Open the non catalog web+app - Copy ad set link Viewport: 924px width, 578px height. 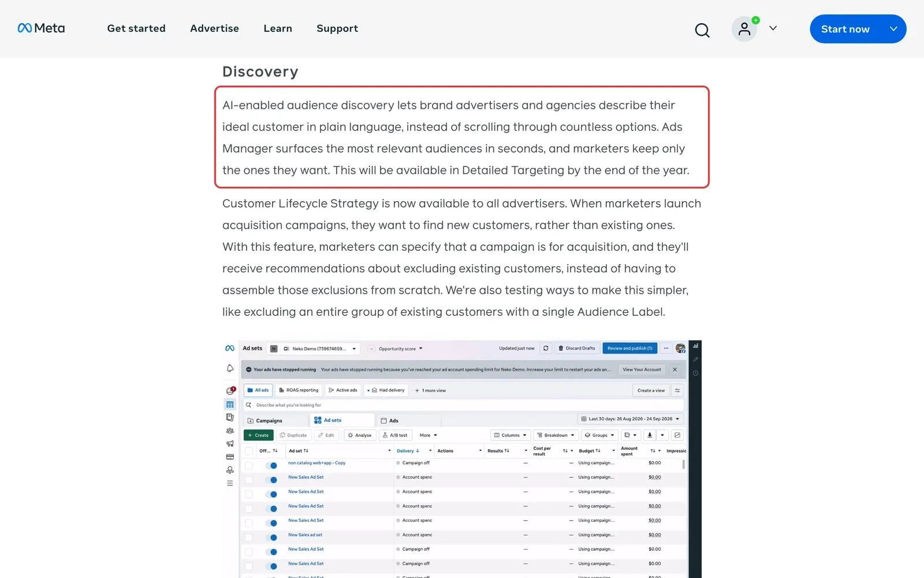click(x=316, y=463)
